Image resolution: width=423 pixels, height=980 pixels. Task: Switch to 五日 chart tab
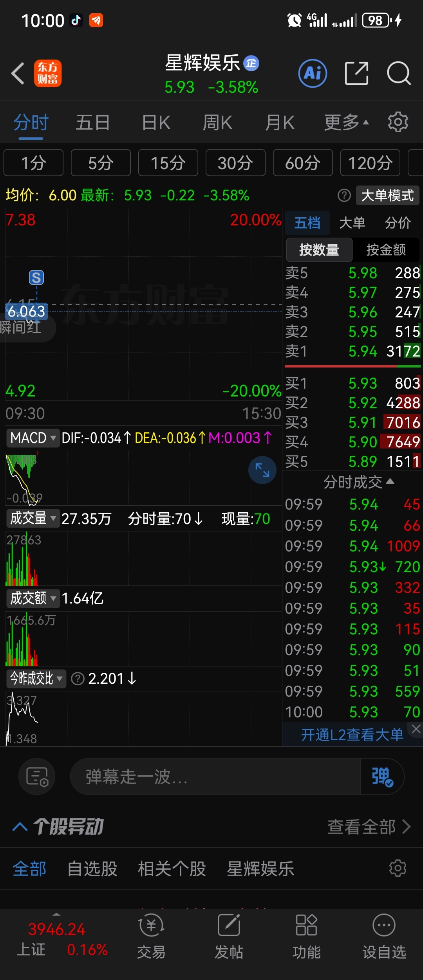click(93, 122)
